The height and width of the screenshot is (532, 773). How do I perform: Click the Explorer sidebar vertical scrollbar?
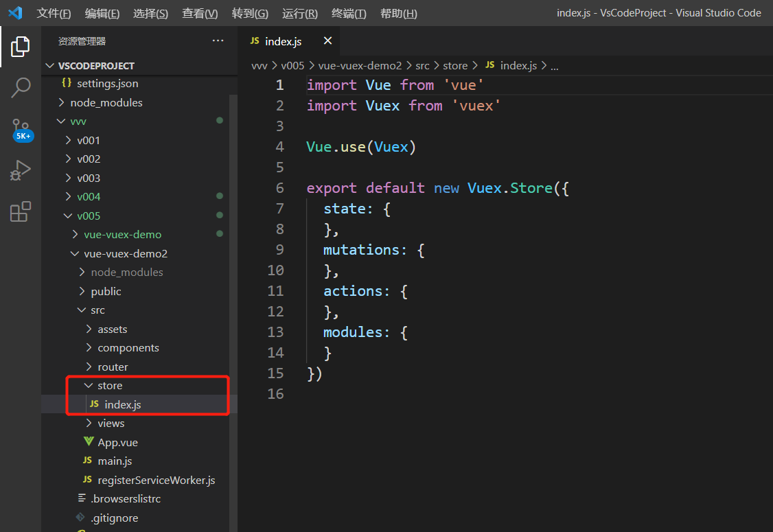(x=233, y=313)
